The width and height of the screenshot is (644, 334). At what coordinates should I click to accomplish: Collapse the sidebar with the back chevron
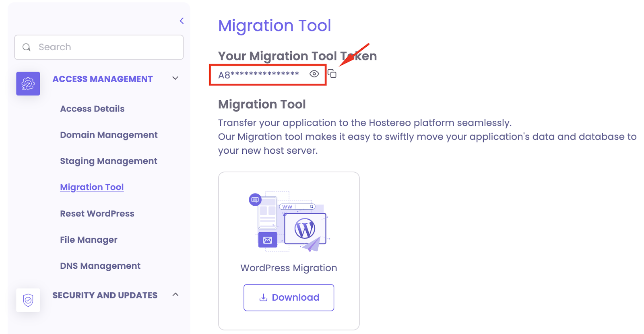tap(182, 21)
